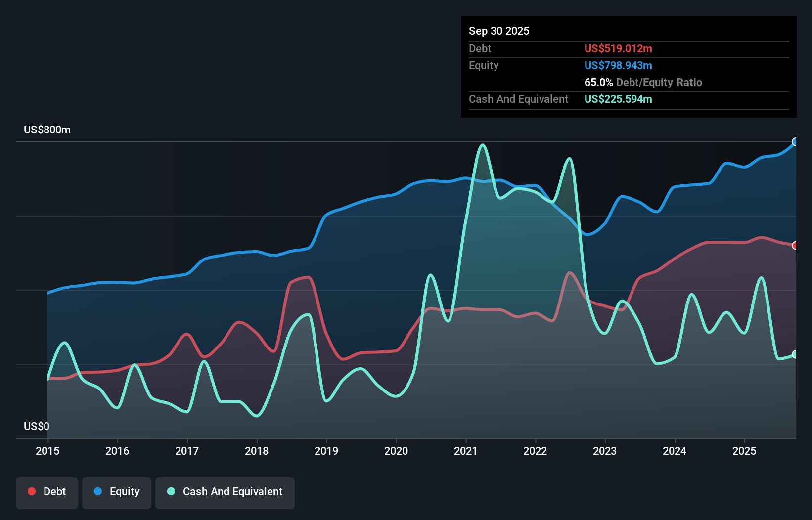Click the US$0 y-axis label

pos(37,426)
